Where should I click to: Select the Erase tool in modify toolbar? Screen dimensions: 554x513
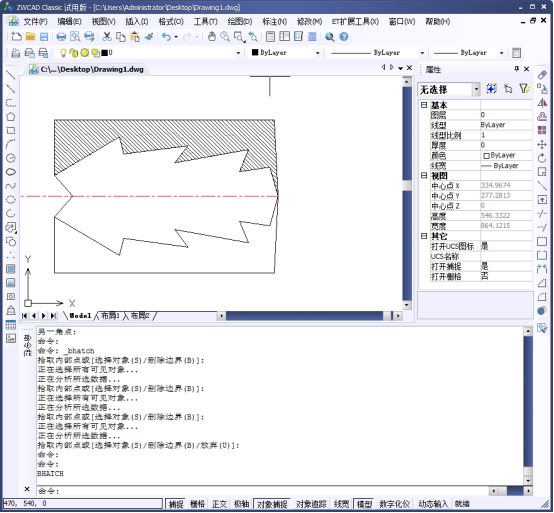click(x=542, y=75)
